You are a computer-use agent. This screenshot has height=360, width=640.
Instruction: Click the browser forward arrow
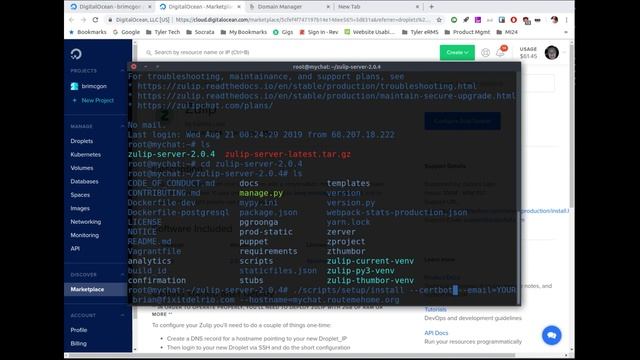coord(83,20)
